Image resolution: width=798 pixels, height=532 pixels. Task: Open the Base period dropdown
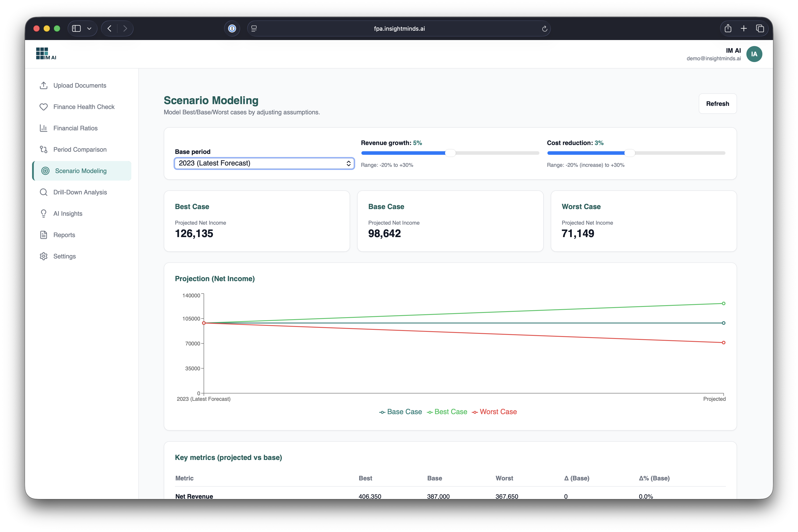tap(264, 163)
